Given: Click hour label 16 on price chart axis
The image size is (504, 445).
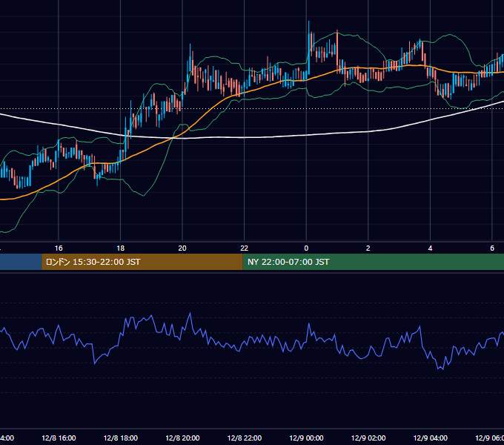Looking at the screenshot, I should (x=59, y=248).
